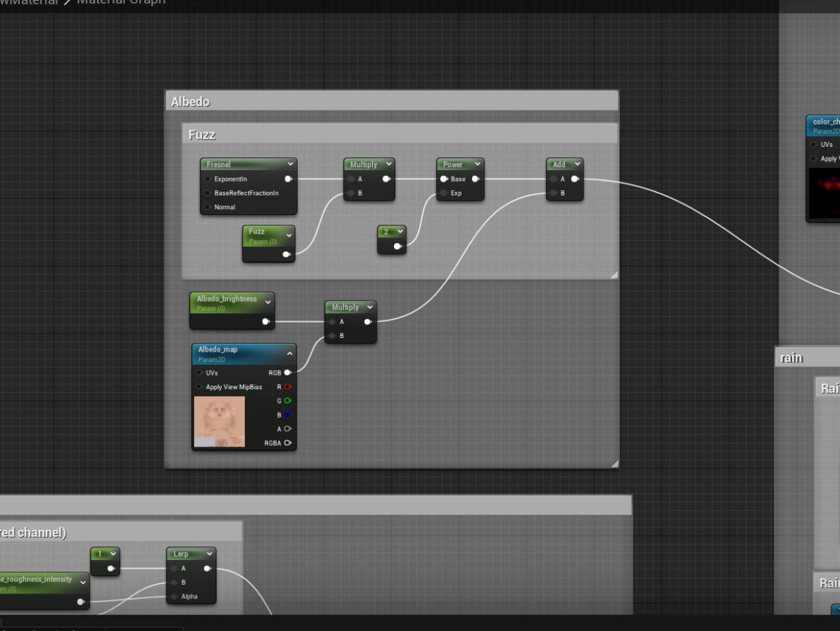The height and width of the screenshot is (631, 840).
Task: Select the Albedo_map node title
Action: [217, 349]
